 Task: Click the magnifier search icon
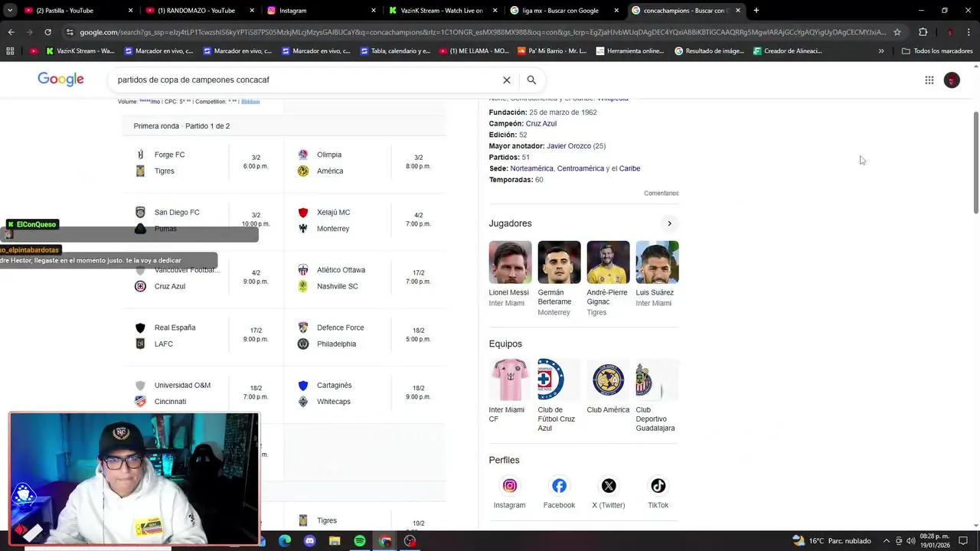[531, 80]
